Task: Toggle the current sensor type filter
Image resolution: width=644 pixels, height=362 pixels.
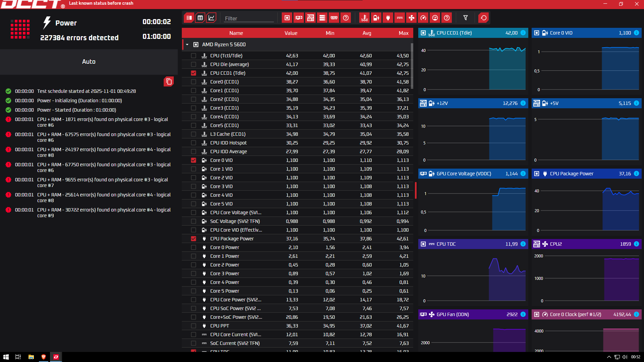Action: click(x=400, y=18)
